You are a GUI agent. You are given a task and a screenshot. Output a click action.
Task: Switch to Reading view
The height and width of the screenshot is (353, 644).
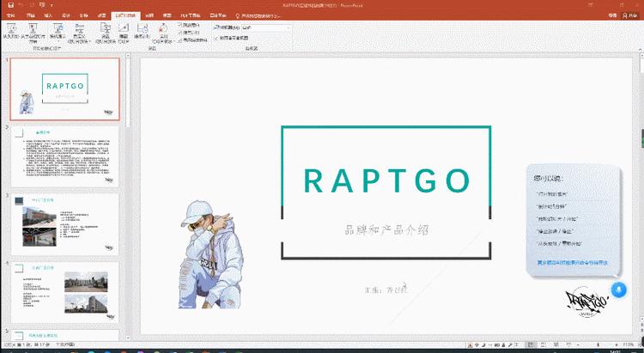(556, 344)
